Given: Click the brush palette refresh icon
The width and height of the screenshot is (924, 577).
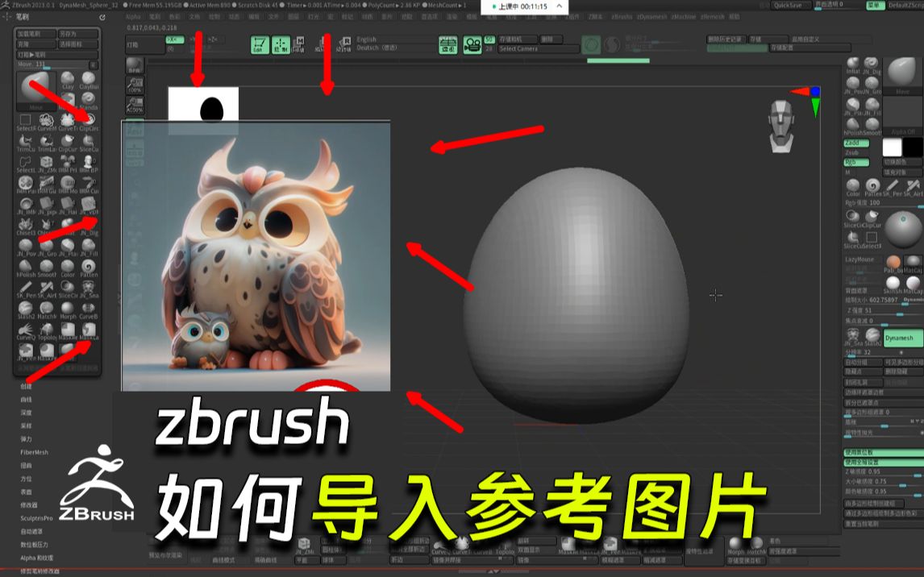Looking at the screenshot, I should 102,18.
